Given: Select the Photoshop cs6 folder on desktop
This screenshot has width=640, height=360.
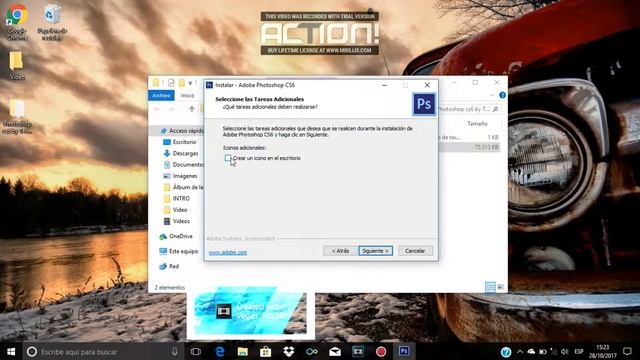Looking at the screenshot, I should pos(17,117).
